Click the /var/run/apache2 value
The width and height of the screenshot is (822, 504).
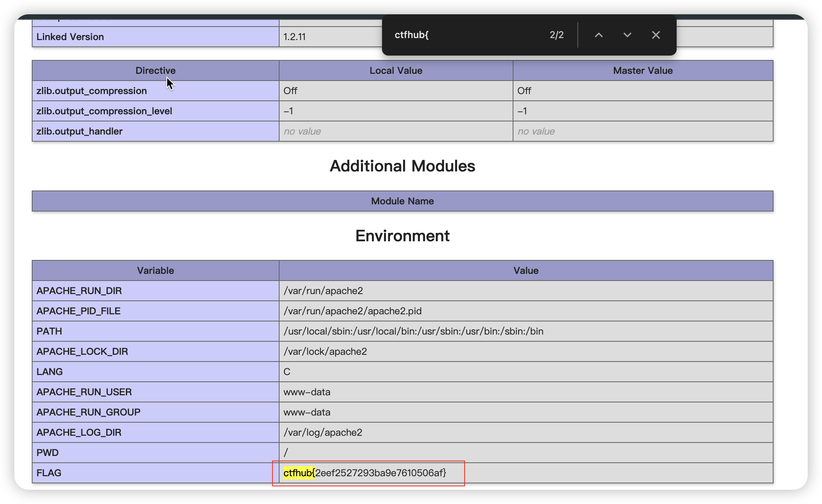[x=323, y=291]
